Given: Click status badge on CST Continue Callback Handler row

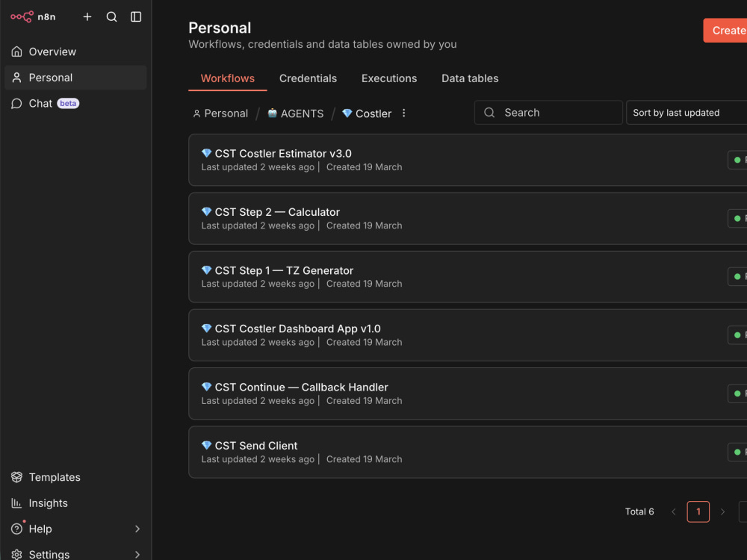Looking at the screenshot, I should pos(737,393).
